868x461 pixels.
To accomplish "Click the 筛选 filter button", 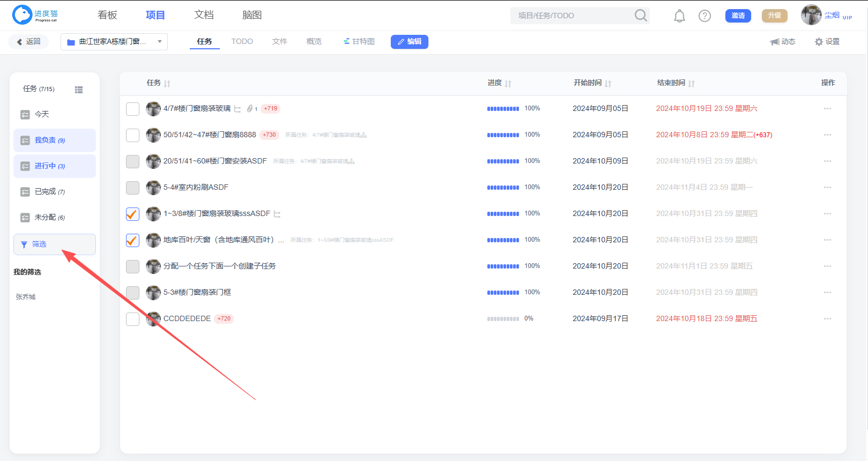I will [x=55, y=244].
